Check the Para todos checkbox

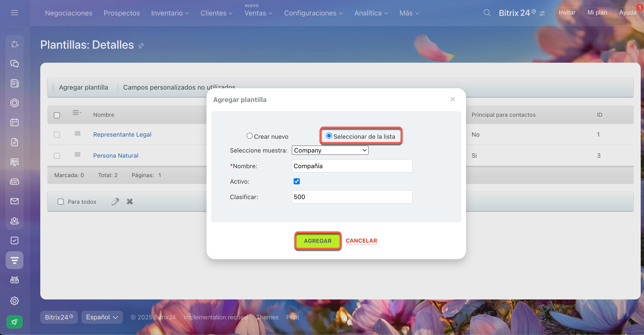(61, 202)
